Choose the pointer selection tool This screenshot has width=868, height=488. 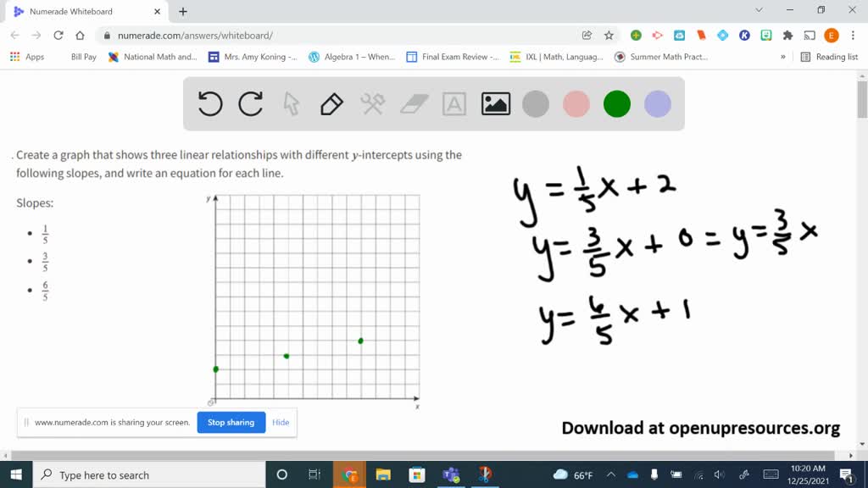(290, 103)
